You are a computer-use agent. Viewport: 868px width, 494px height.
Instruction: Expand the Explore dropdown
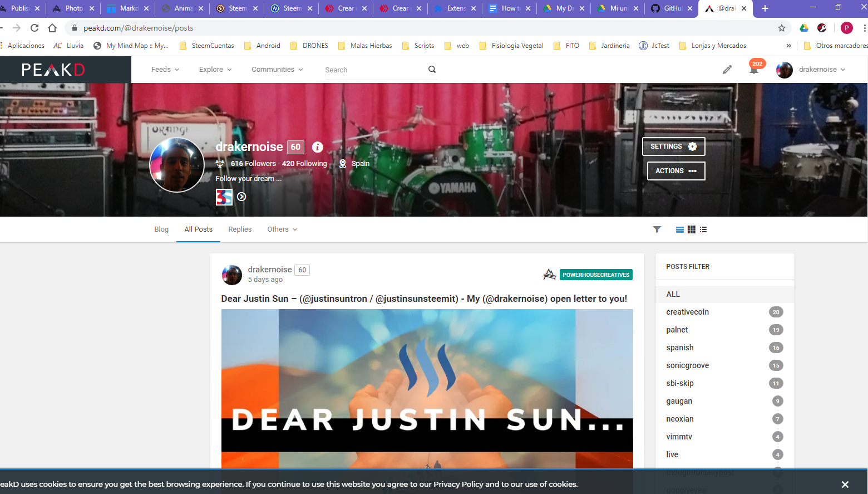point(215,70)
